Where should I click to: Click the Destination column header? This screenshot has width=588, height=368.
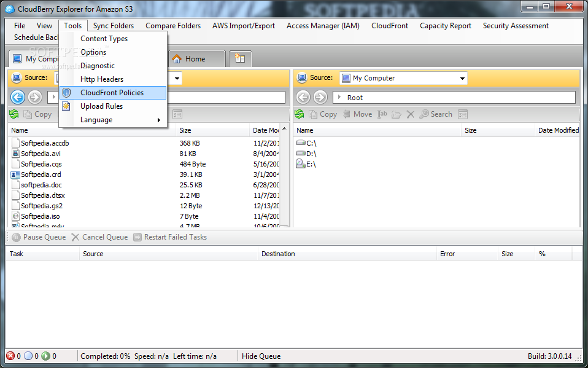(347, 254)
